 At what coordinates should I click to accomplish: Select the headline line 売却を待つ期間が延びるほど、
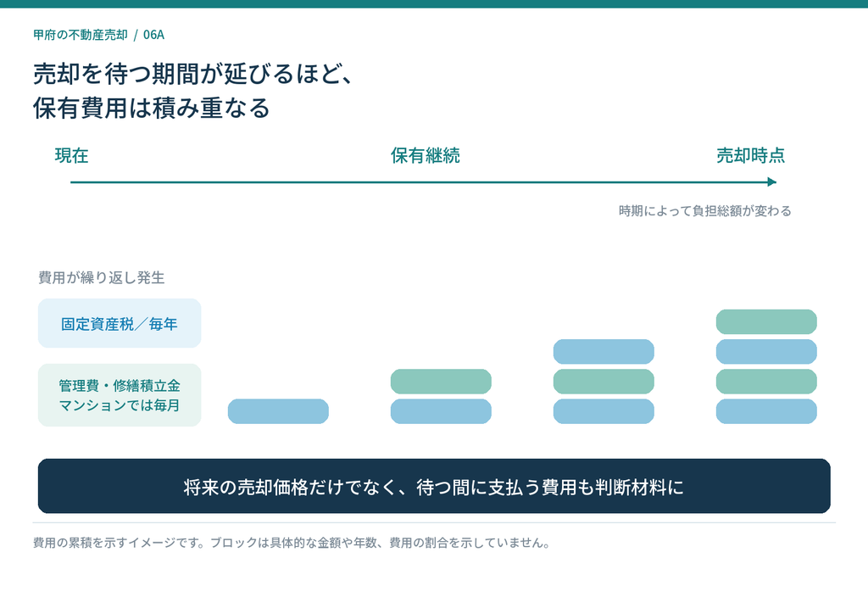193,74
